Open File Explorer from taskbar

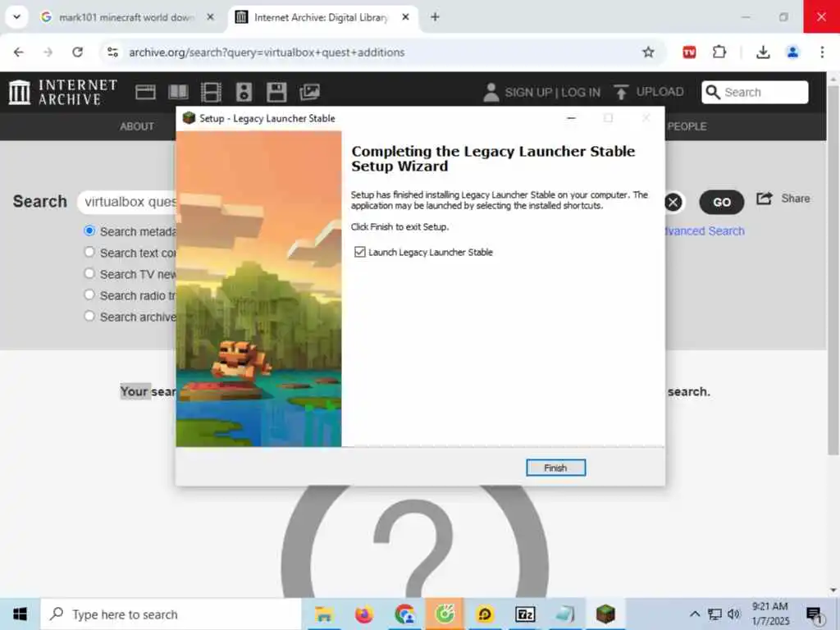(x=323, y=614)
